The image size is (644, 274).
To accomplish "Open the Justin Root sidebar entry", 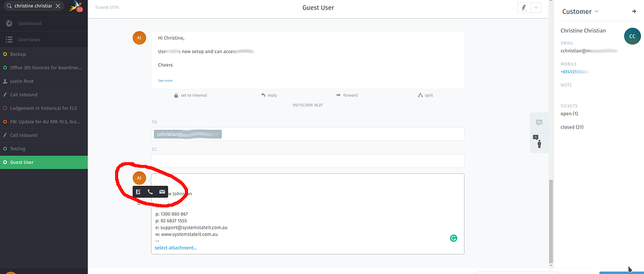I will tap(43, 81).
